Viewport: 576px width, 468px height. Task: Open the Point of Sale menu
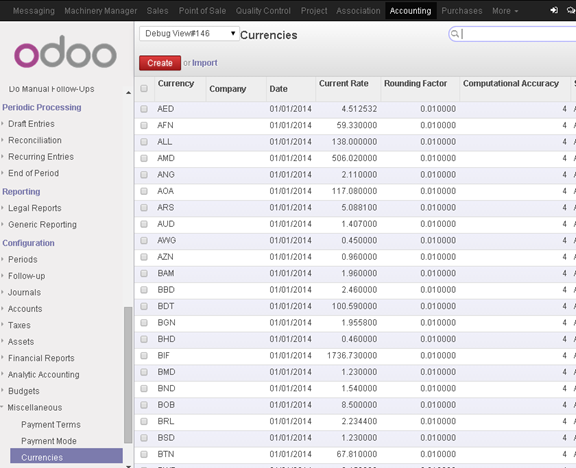202,11
